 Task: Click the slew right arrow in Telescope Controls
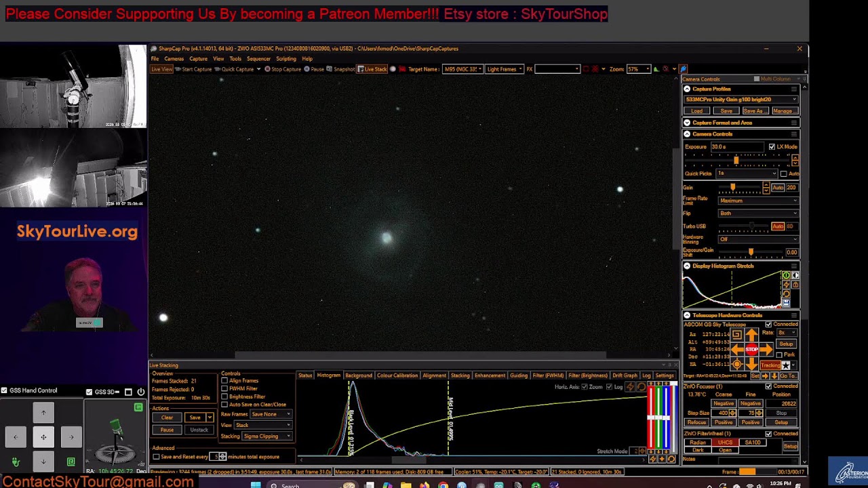[x=767, y=349]
